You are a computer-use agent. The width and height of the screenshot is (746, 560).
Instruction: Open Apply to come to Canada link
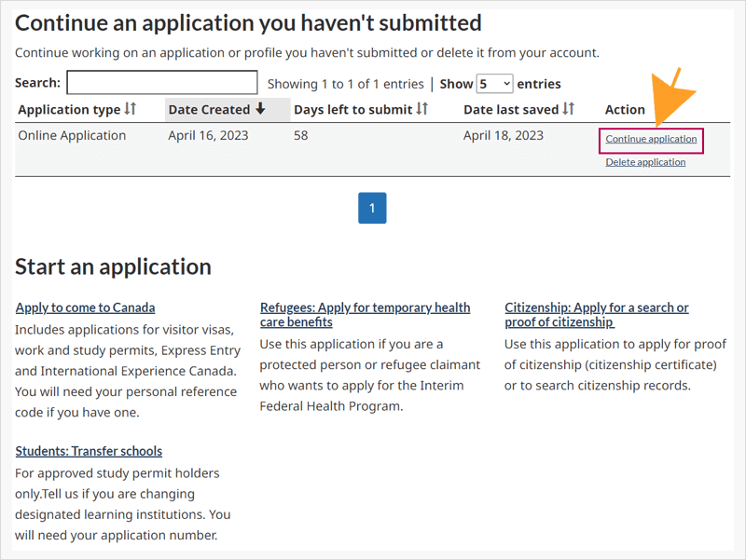(x=85, y=307)
